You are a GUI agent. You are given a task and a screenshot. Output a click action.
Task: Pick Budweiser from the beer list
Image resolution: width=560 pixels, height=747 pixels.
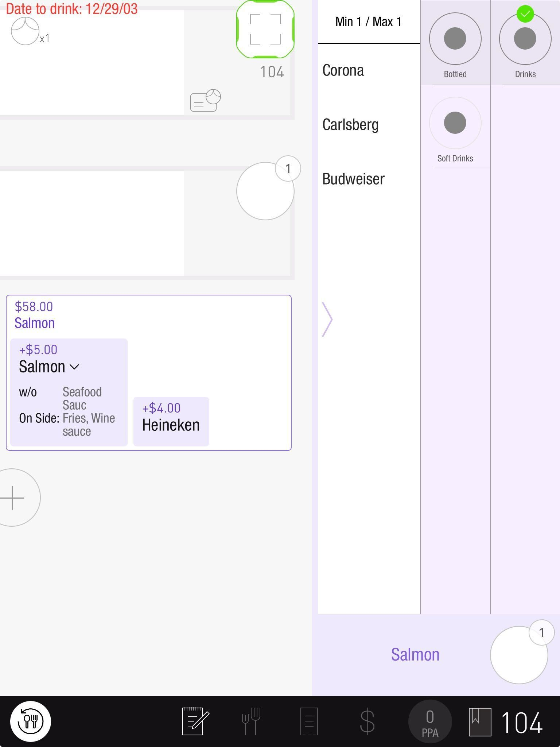pyautogui.click(x=353, y=179)
